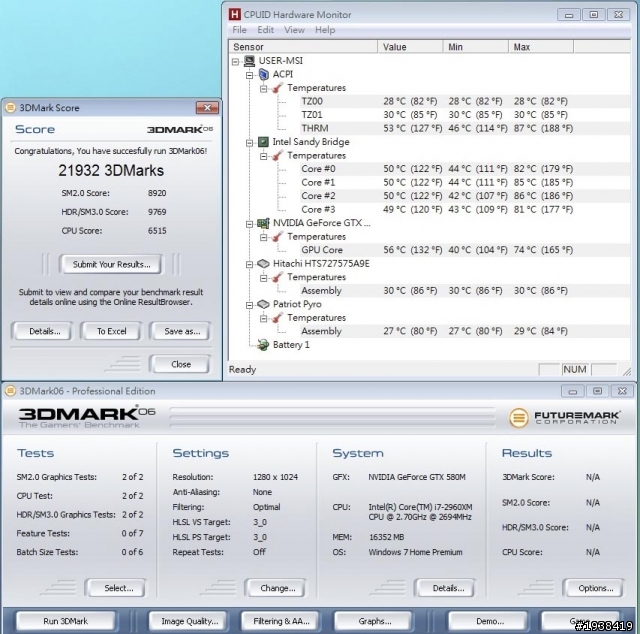Click the thermometer icon under ACPI

tap(278, 88)
